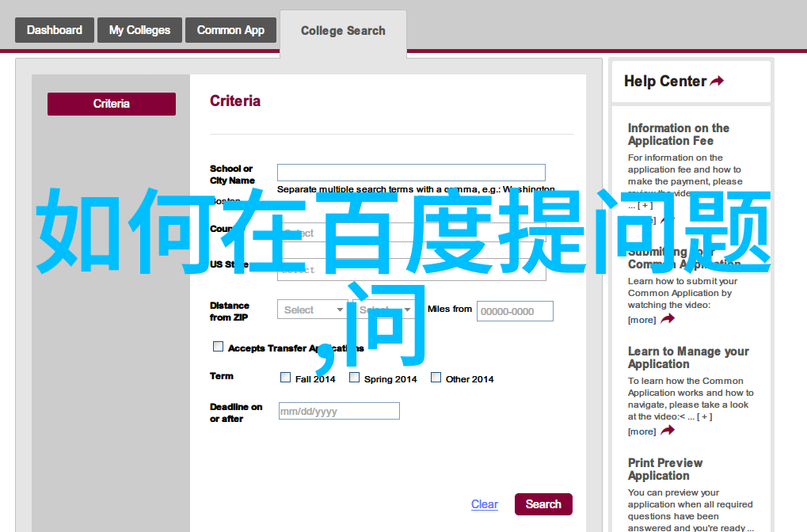This screenshot has width=807, height=532.
Task: Tick the Fall 2014 term checkbox
Action: (286, 378)
